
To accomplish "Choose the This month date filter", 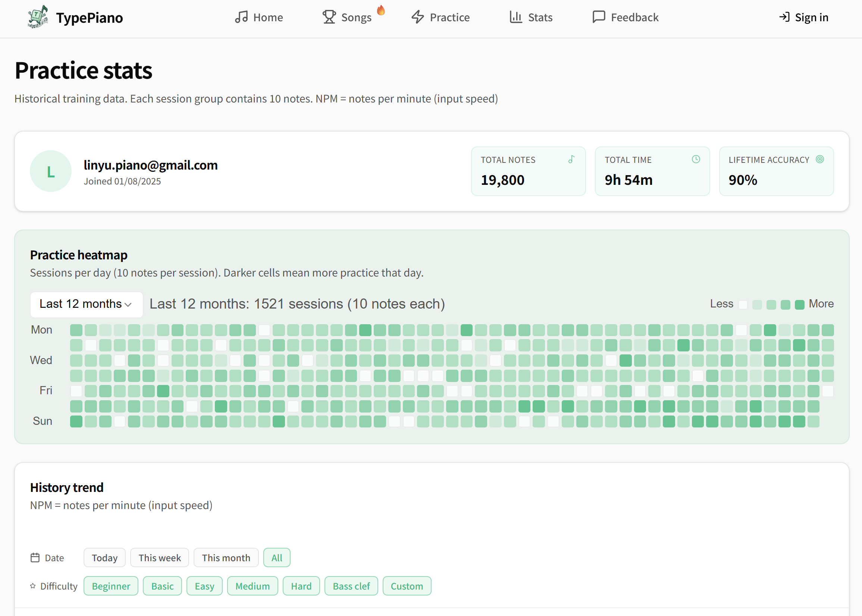I will pyautogui.click(x=226, y=557).
